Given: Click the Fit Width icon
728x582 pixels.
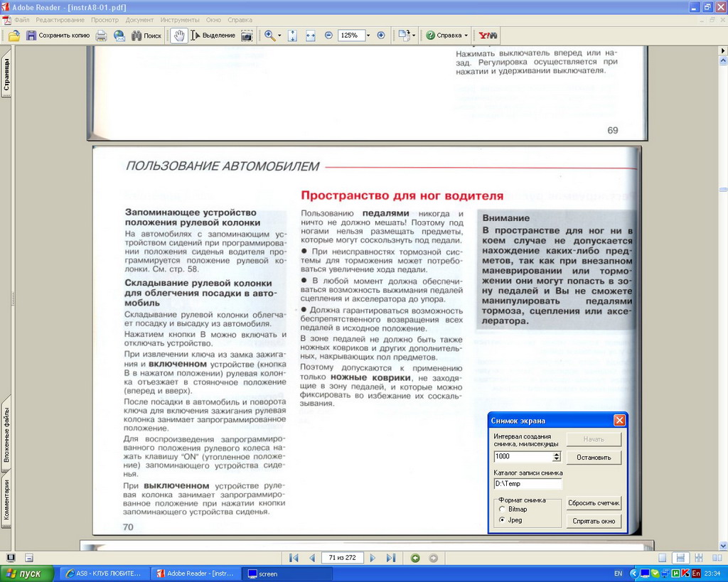Looking at the screenshot, I should [x=311, y=36].
